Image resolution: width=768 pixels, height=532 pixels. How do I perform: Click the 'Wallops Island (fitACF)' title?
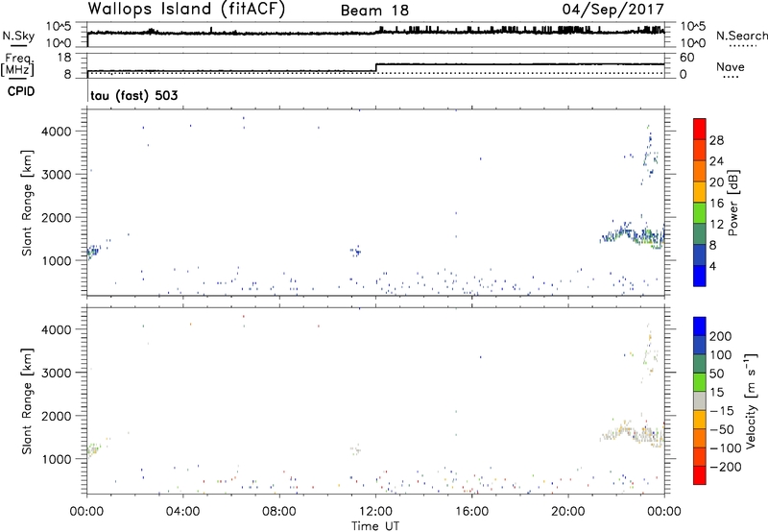pos(186,10)
